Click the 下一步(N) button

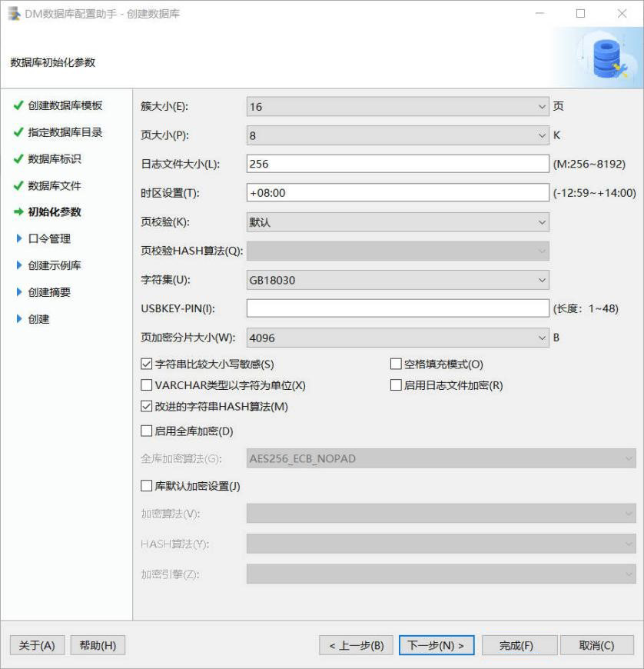click(436, 645)
